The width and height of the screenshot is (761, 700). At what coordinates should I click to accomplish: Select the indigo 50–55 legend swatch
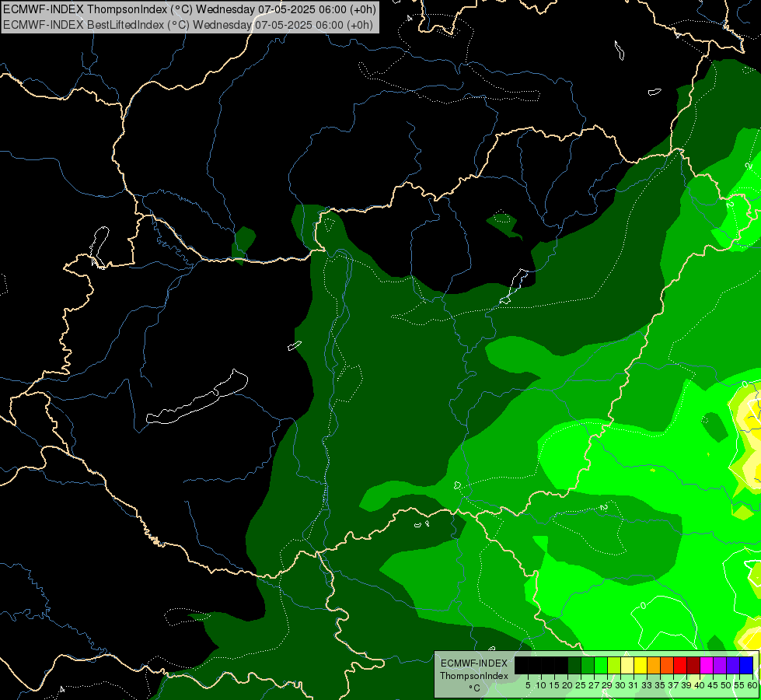pyautogui.click(x=733, y=665)
